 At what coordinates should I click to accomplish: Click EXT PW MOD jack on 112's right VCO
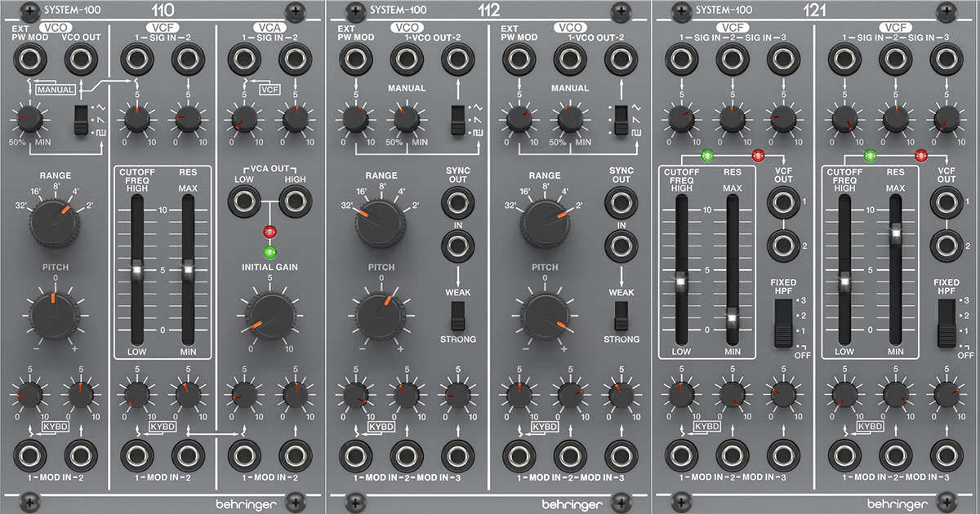point(518,59)
